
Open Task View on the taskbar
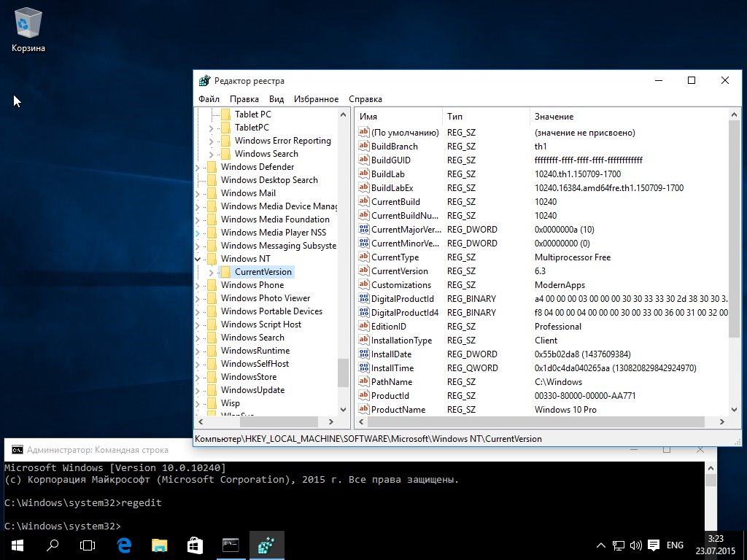point(88,545)
